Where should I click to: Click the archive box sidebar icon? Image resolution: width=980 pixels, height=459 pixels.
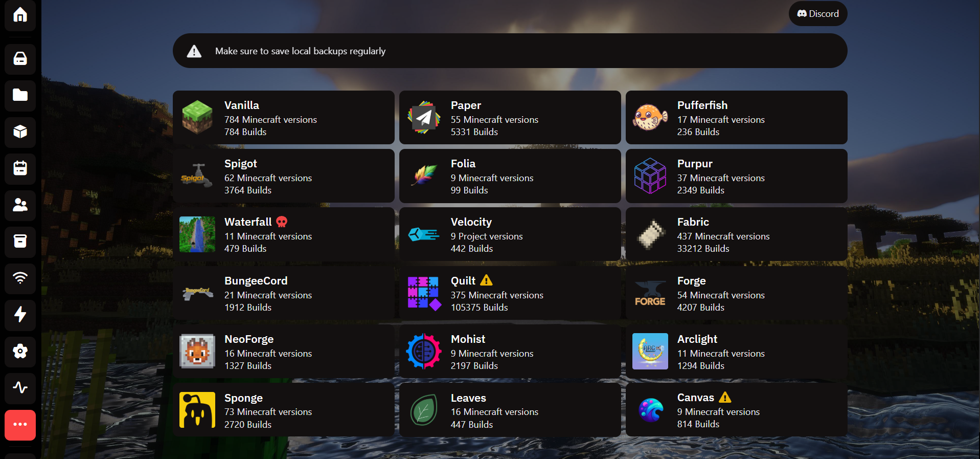coord(20,241)
